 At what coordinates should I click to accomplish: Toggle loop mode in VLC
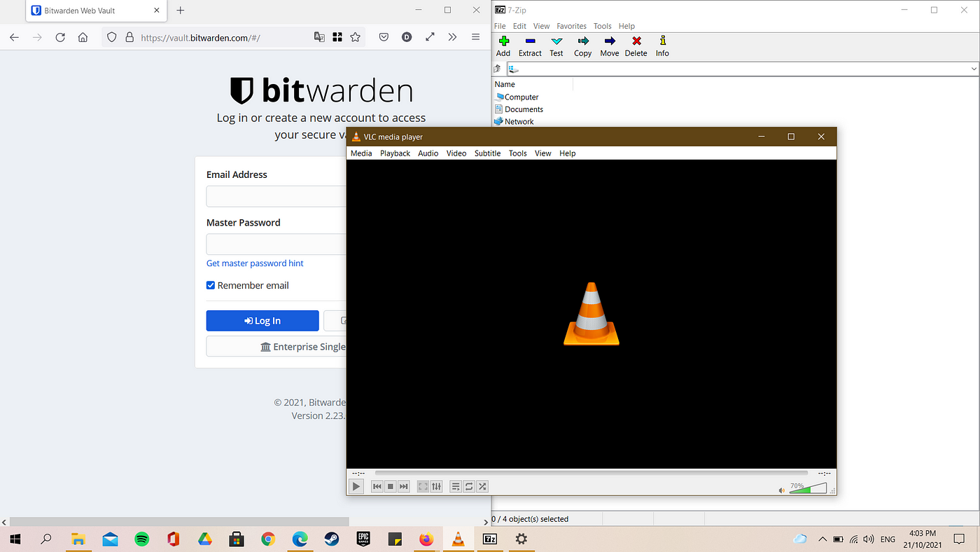click(469, 486)
